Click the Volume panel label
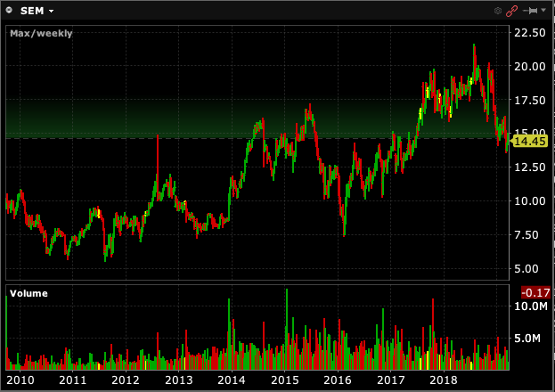This screenshot has width=555, height=392. click(x=29, y=294)
